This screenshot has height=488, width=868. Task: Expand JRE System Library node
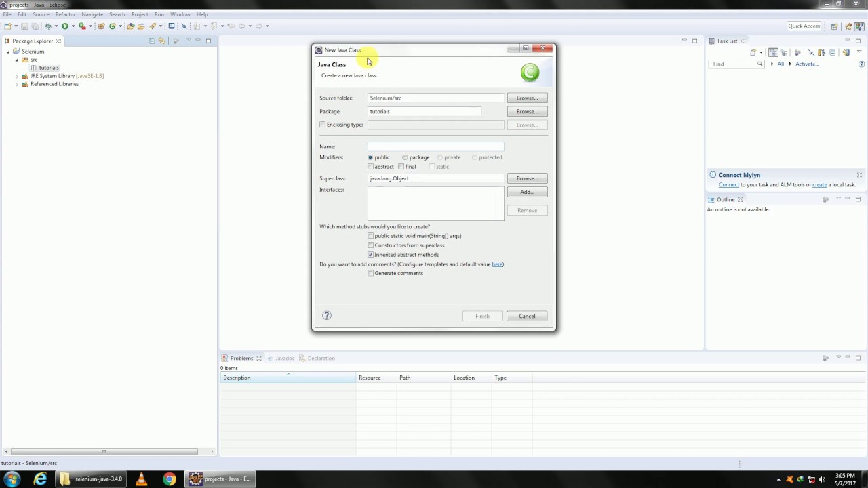[x=16, y=76]
